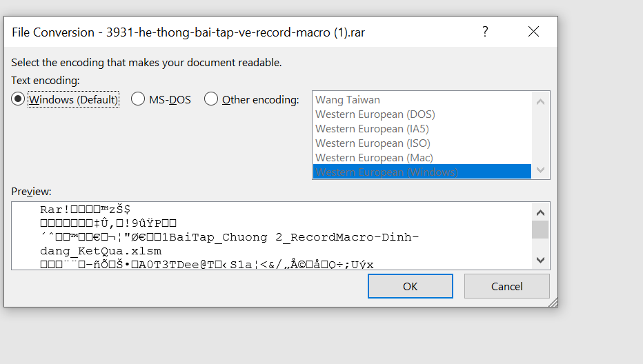The image size is (643, 364).
Task: Close the File Conversion dialog
Action: [533, 32]
